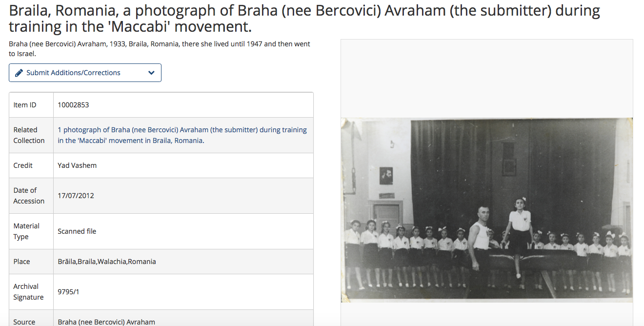The image size is (644, 326).
Task: Click the Date of Accession row label
Action: click(29, 196)
